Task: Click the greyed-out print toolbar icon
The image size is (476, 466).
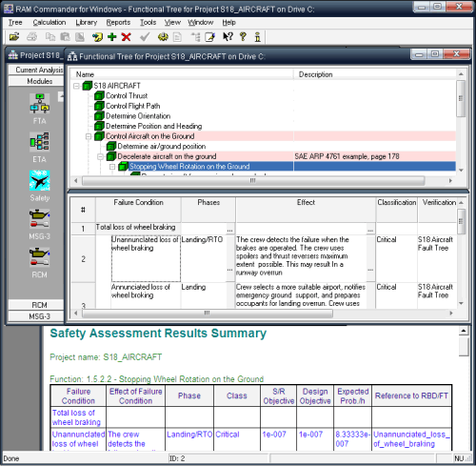Action: 31,37
